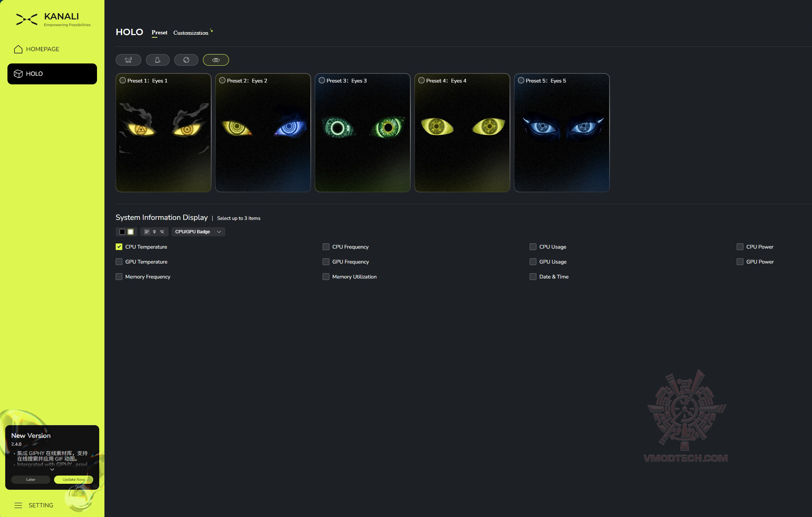The height and width of the screenshot is (517, 812).
Task: Select the cat category preset filter
Action: (128, 60)
